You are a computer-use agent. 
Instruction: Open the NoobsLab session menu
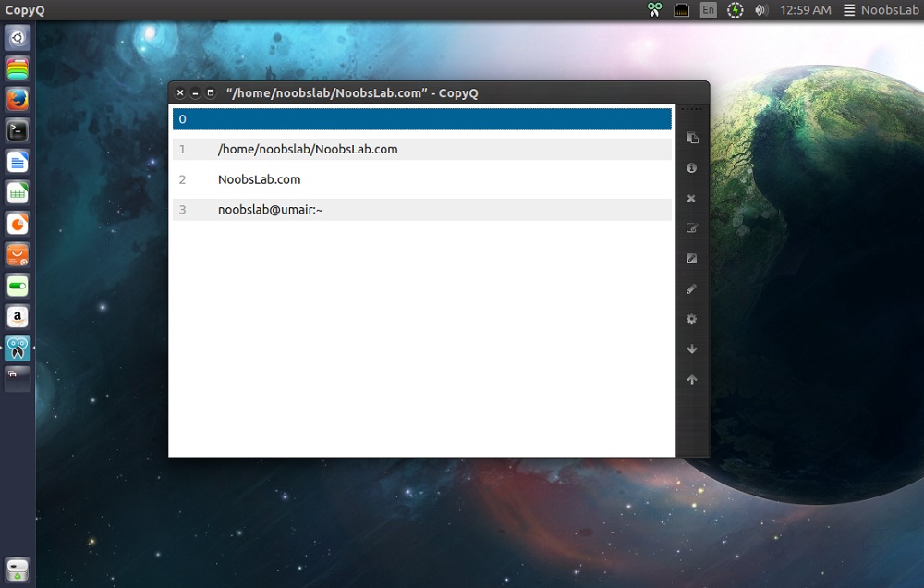(881, 10)
